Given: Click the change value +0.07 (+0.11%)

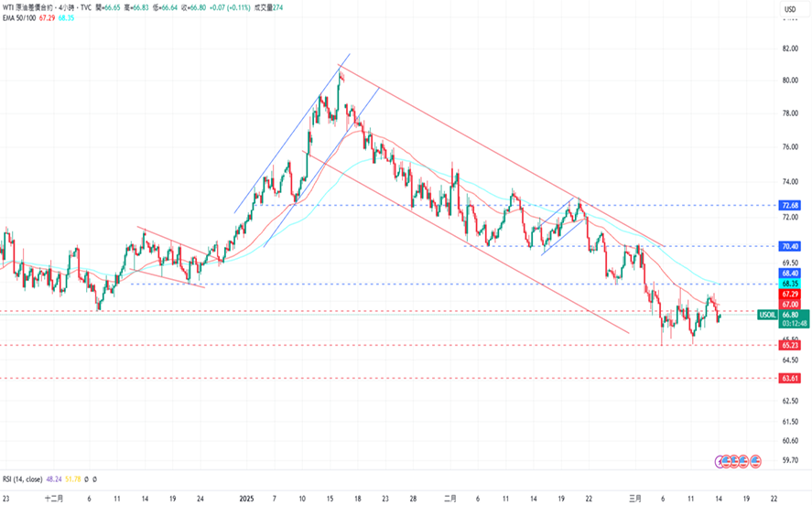Looking at the screenshot, I should coord(230,7).
